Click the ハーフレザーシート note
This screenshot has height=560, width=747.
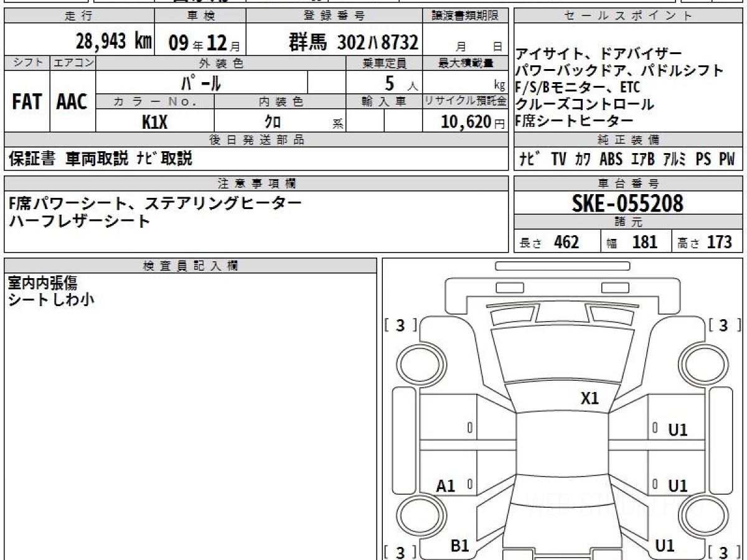pos(79,220)
